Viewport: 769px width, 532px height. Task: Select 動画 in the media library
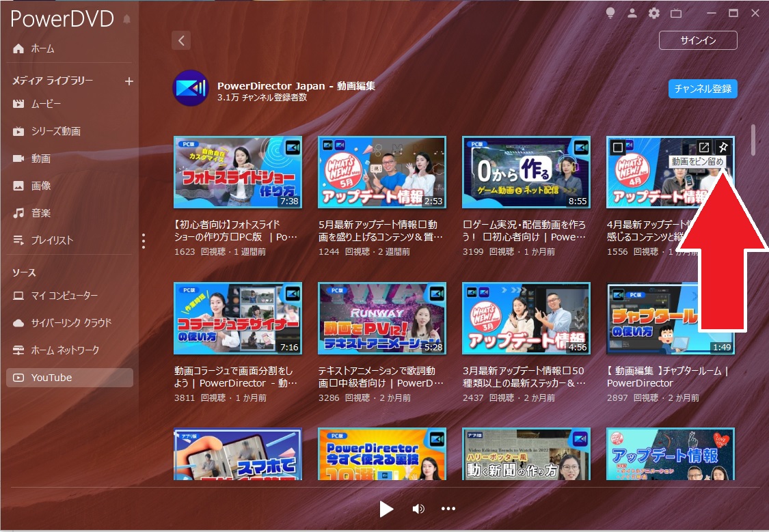click(x=31, y=158)
